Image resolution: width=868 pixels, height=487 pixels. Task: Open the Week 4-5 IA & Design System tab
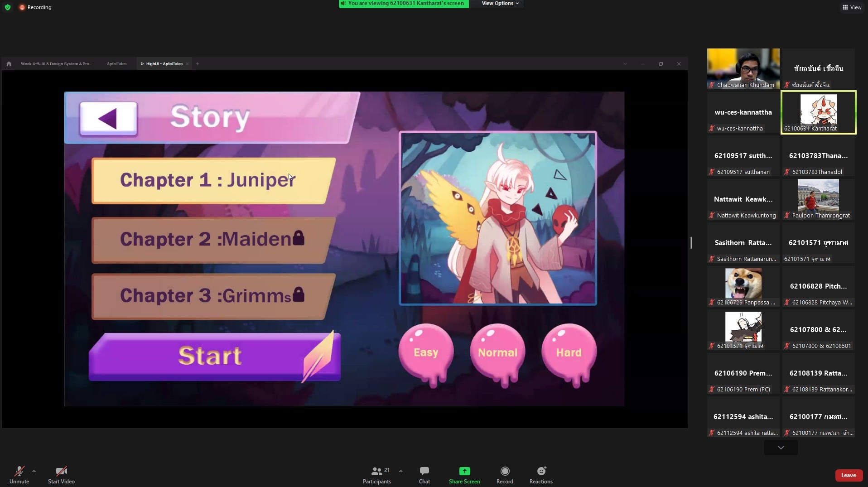click(x=57, y=64)
